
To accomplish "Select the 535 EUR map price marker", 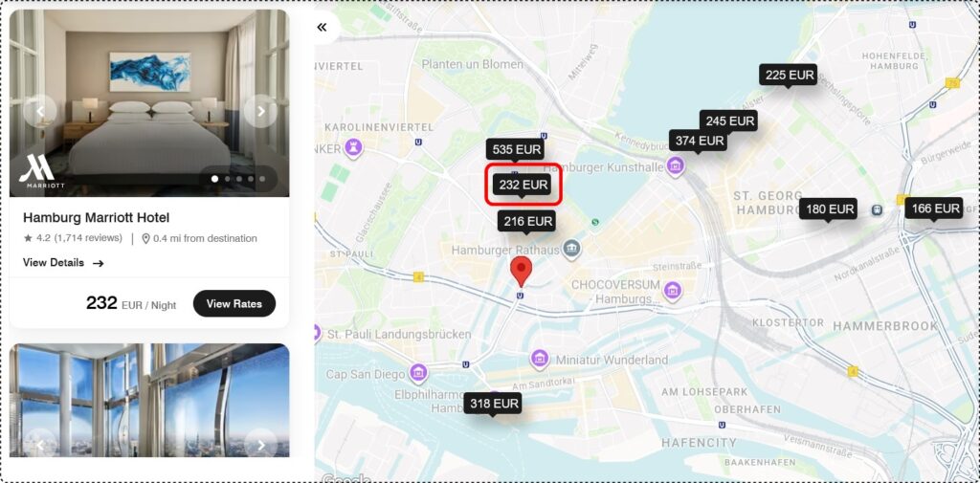I will click(515, 150).
